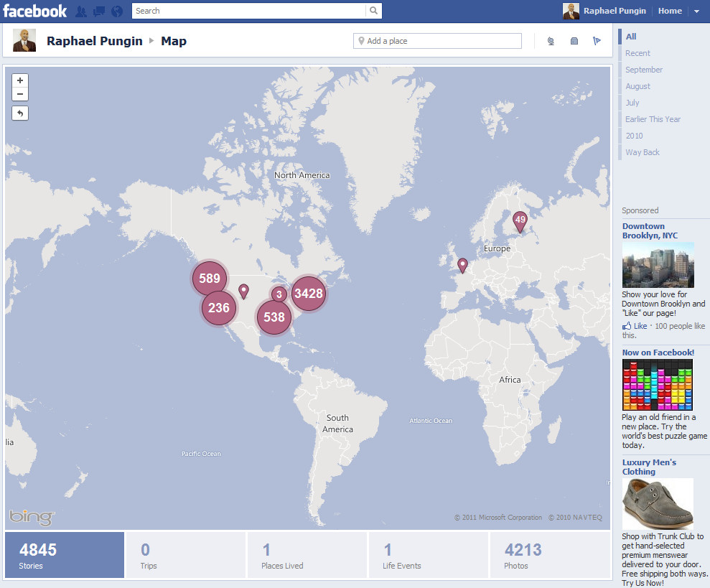Click the search magnifier button
Viewport: 710px width, 588px height.
(373, 11)
